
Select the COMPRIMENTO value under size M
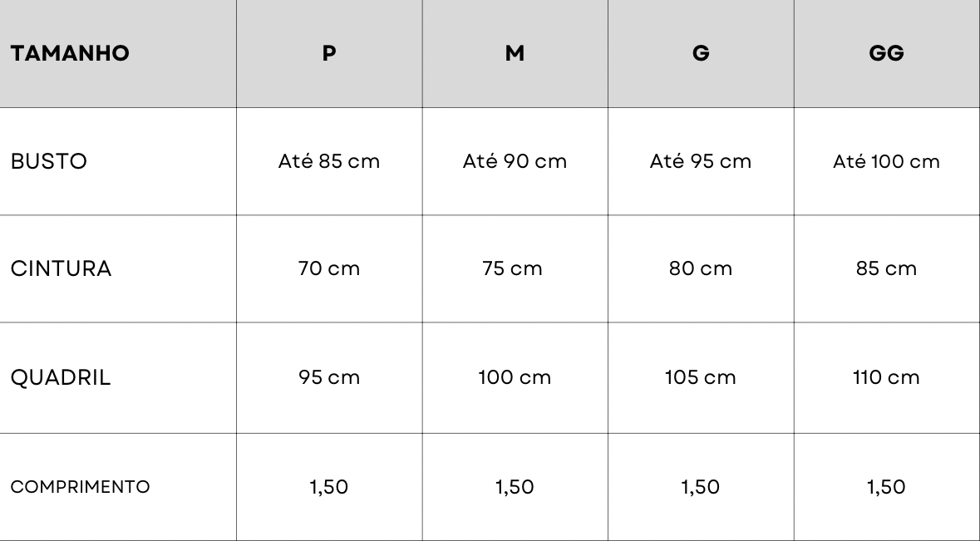click(515, 487)
